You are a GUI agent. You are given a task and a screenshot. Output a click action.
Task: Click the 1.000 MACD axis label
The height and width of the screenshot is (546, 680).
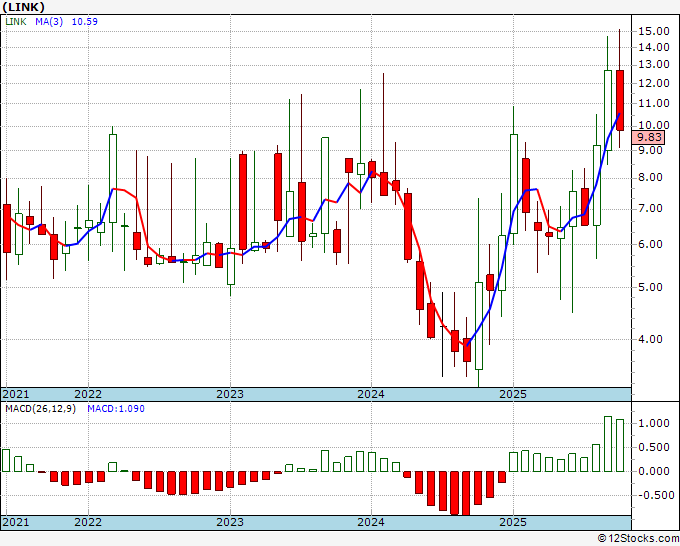coord(654,424)
